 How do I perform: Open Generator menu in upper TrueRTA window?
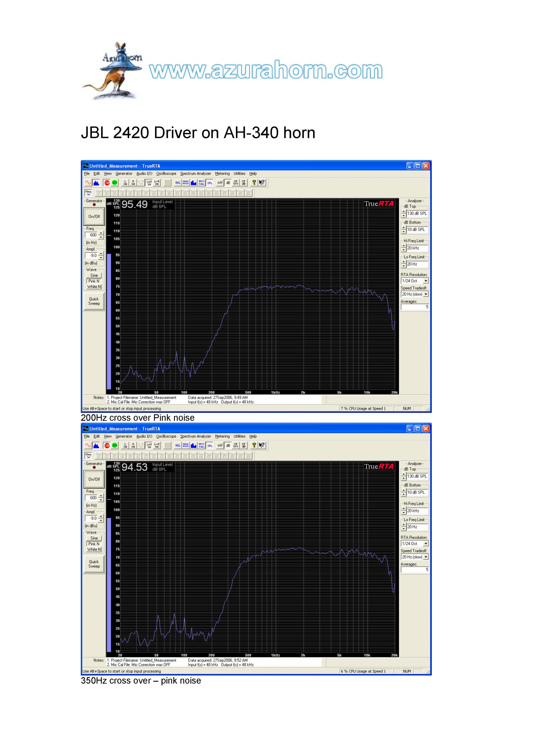[124, 174]
